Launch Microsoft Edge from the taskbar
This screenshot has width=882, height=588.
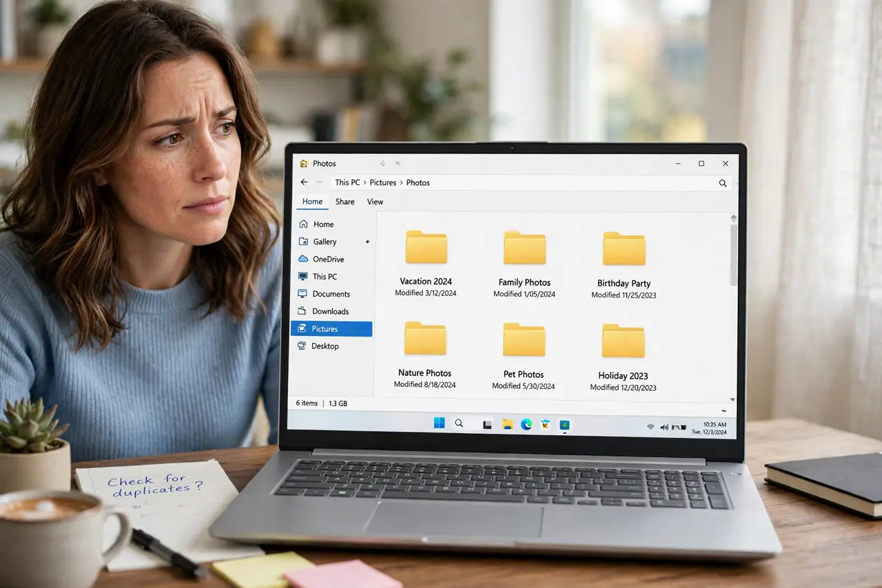526,424
